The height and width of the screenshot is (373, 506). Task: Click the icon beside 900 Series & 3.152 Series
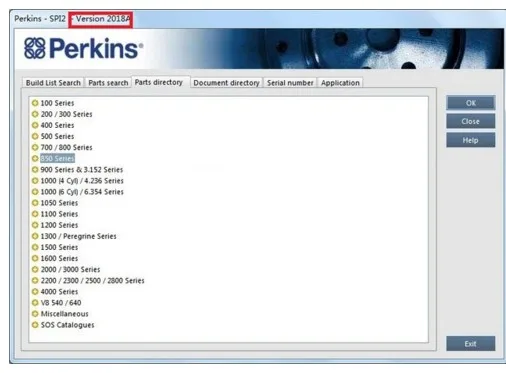tap(35, 170)
